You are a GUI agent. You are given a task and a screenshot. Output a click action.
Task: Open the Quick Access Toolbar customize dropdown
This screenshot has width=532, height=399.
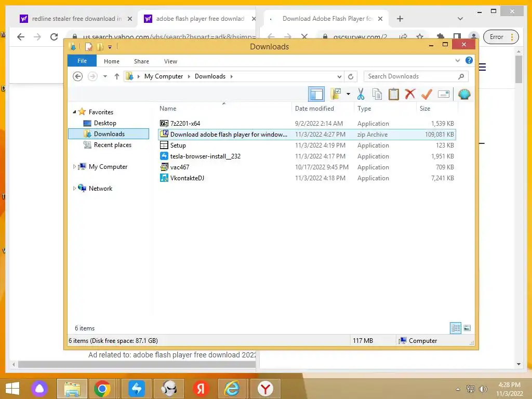(110, 47)
